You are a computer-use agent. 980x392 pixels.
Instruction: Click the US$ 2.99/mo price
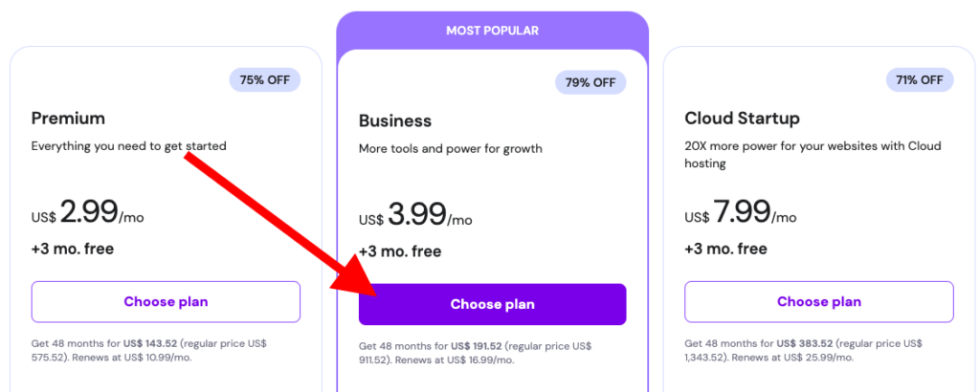click(x=88, y=212)
